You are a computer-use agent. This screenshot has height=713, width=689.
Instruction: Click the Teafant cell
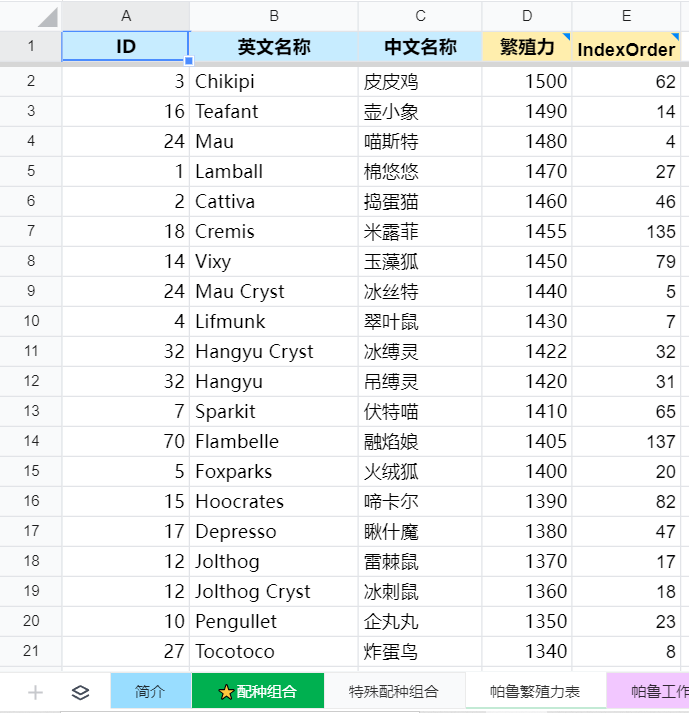click(x=274, y=111)
